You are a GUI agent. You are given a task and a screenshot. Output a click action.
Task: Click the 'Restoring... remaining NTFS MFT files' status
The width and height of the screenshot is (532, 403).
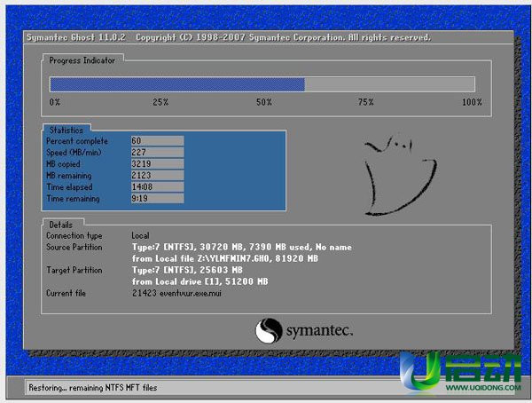92,388
